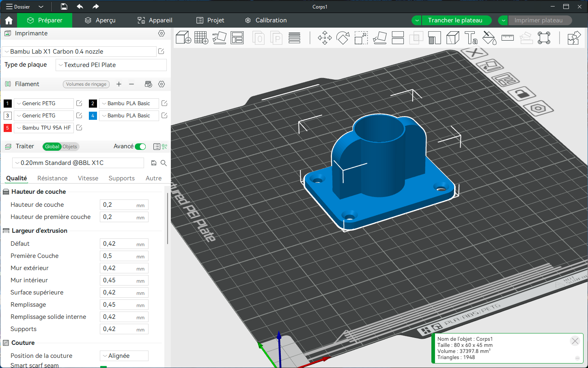Select the Text shape tool
The width and height of the screenshot is (588, 368).
pyautogui.click(x=471, y=38)
